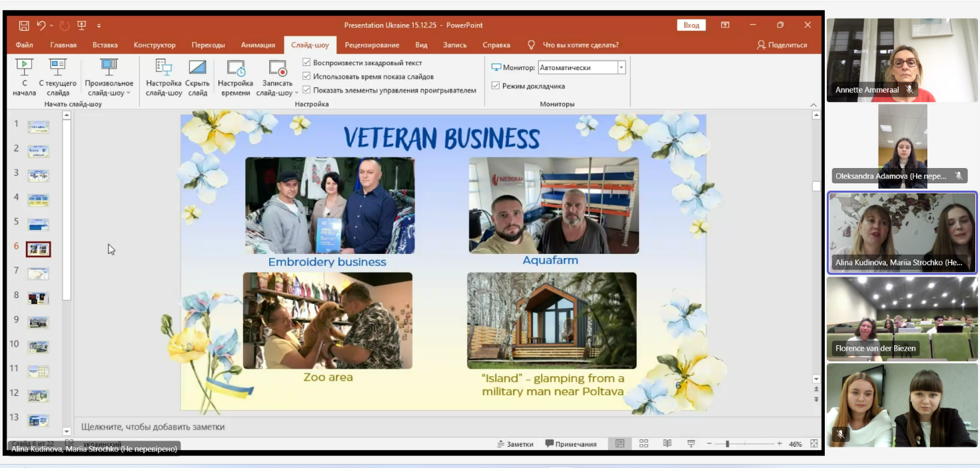Open Reading View from status bar
The height and width of the screenshot is (468, 980).
coord(667,444)
